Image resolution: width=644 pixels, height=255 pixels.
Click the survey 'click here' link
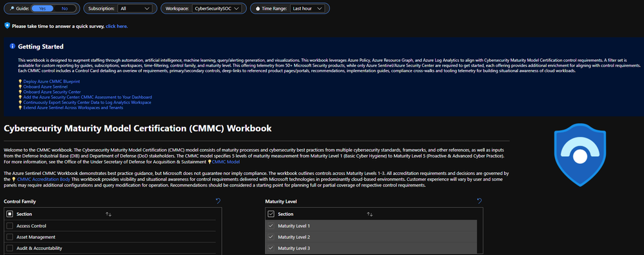point(117,26)
